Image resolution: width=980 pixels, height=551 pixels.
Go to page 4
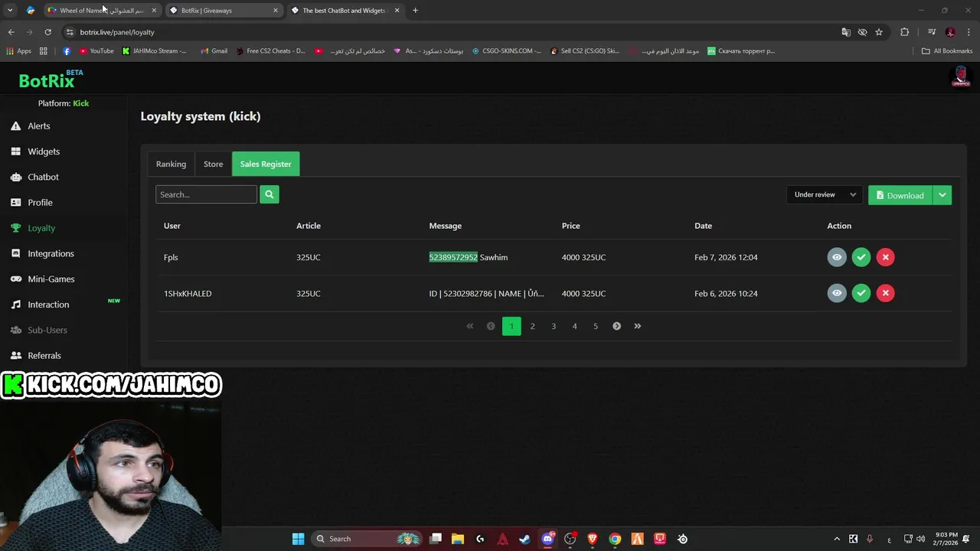point(574,326)
